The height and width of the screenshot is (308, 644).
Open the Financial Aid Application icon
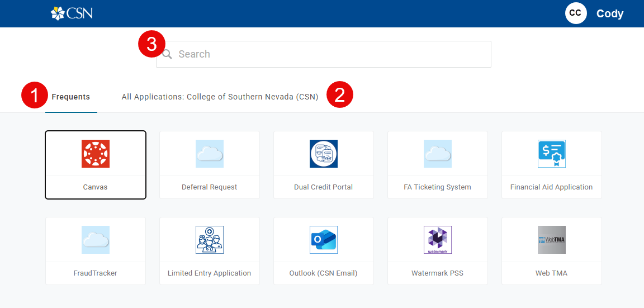[552, 154]
